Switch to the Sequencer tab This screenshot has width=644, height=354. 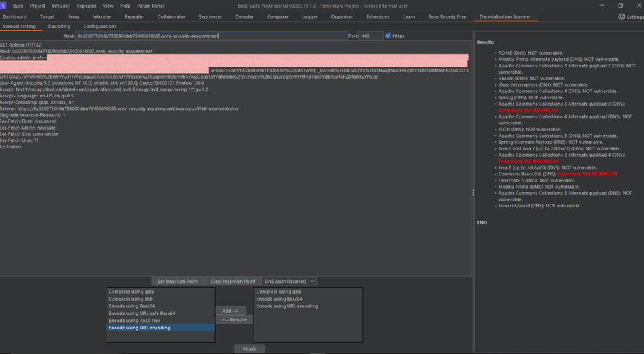tap(210, 17)
